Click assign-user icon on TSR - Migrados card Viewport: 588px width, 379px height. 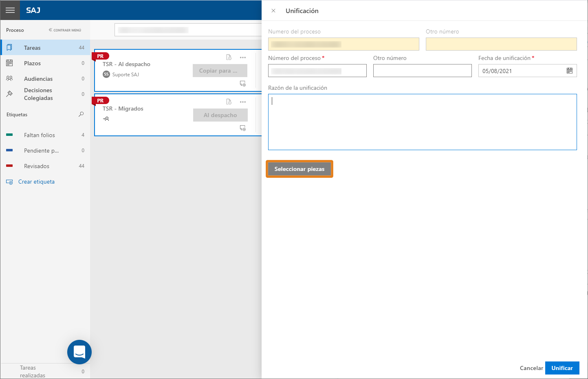coord(106,119)
